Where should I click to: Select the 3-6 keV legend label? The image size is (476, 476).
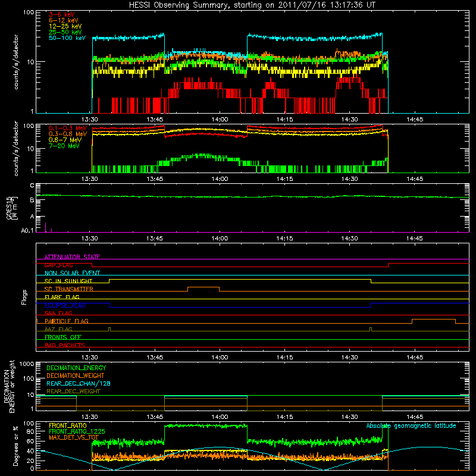click(62, 14)
